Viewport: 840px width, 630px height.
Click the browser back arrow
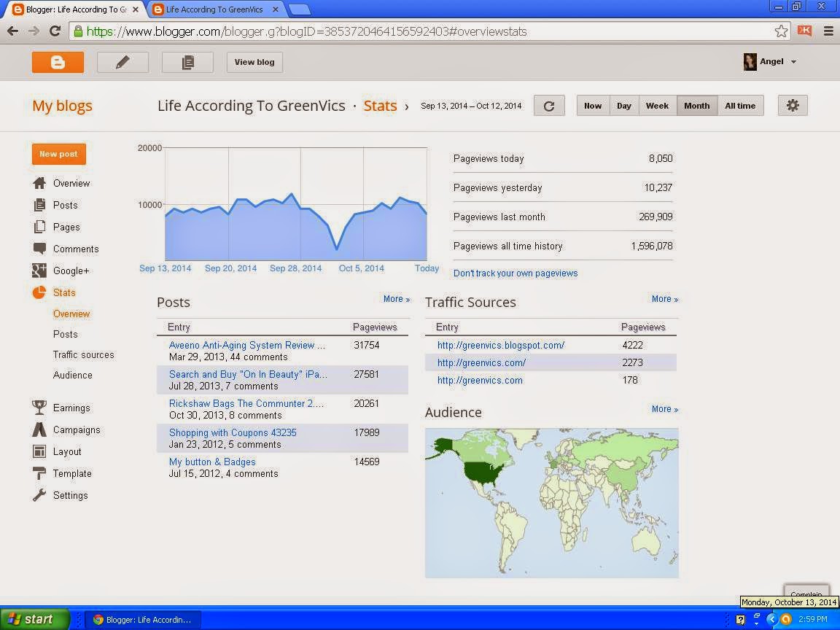click(13, 31)
